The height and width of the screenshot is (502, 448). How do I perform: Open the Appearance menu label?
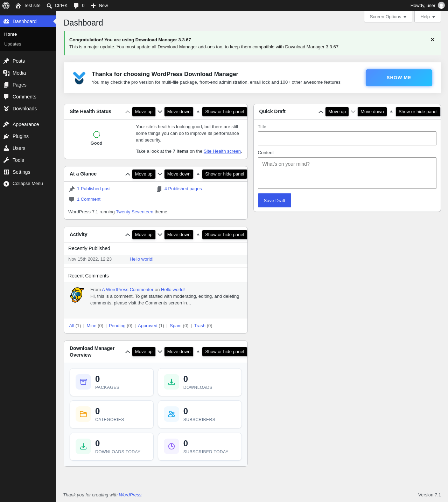tap(26, 124)
